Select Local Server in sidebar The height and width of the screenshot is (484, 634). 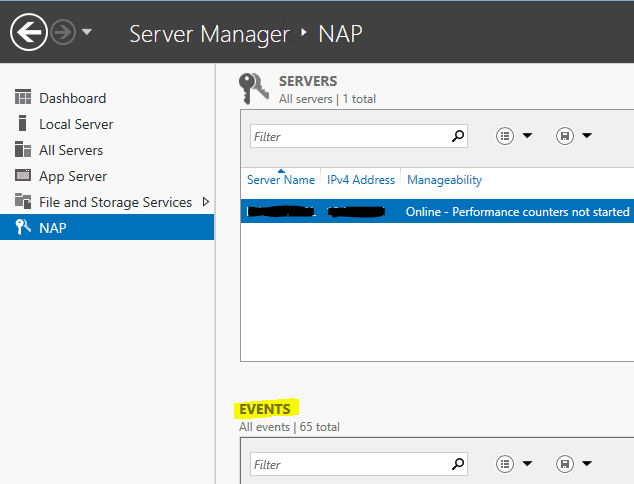pyautogui.click(x=76, y=124)
